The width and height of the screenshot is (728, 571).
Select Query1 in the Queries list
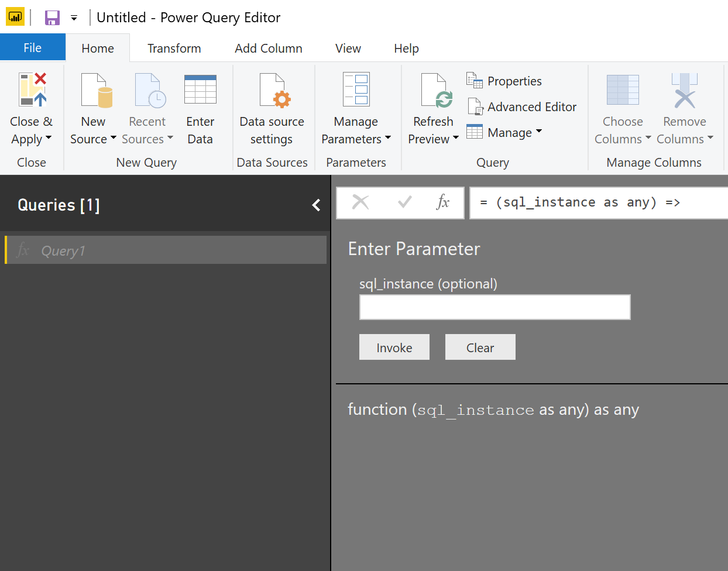166,250
